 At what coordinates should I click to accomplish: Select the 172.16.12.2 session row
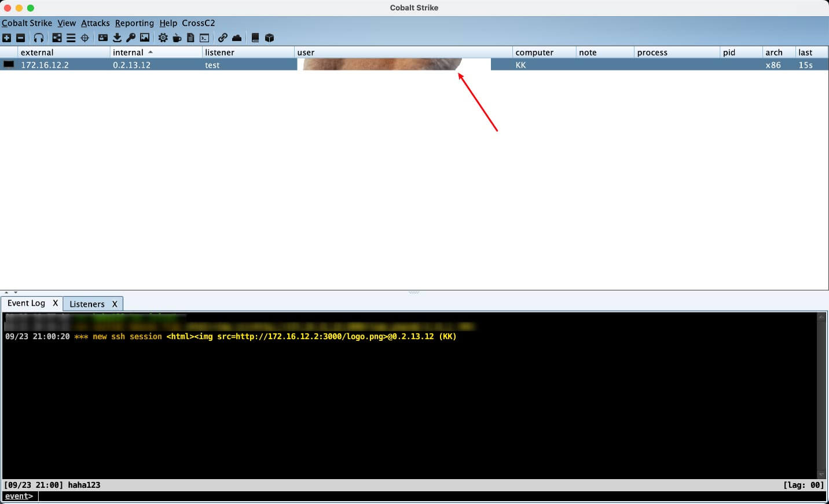pos(45,65)
